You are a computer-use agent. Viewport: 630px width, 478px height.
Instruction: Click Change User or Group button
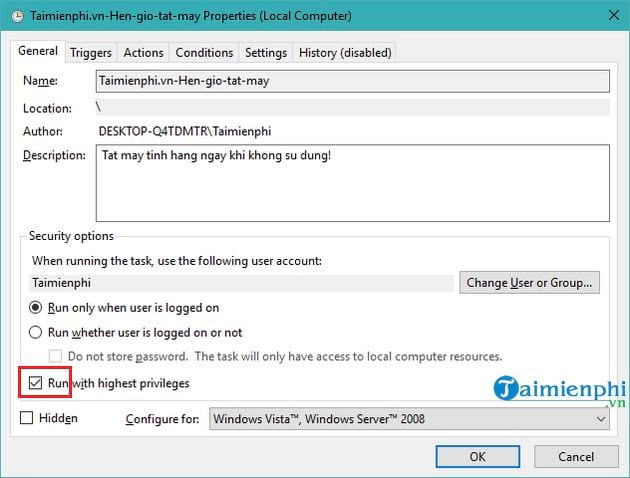(x=529, y=282)
